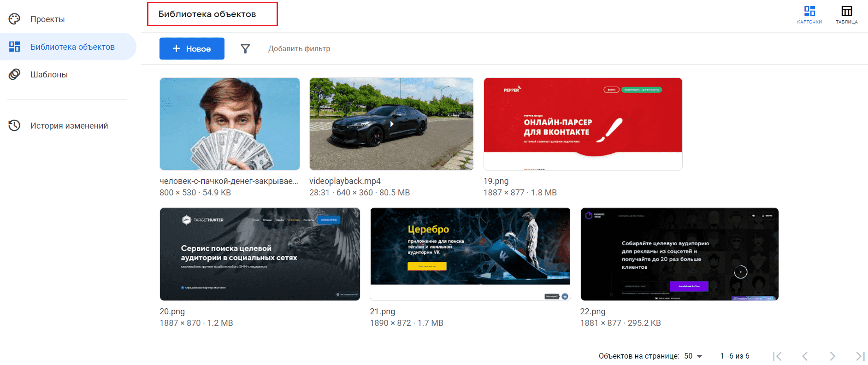Click the file name человек-с-пачкой-денег
Screen dimensions: 868x365
pos(229,181)
